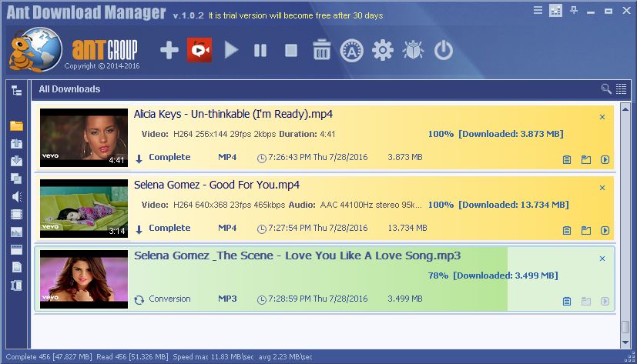The image size is (637, 364).
Task: Remove Alicia Keys download with X
Action: [x=602, y=117]
